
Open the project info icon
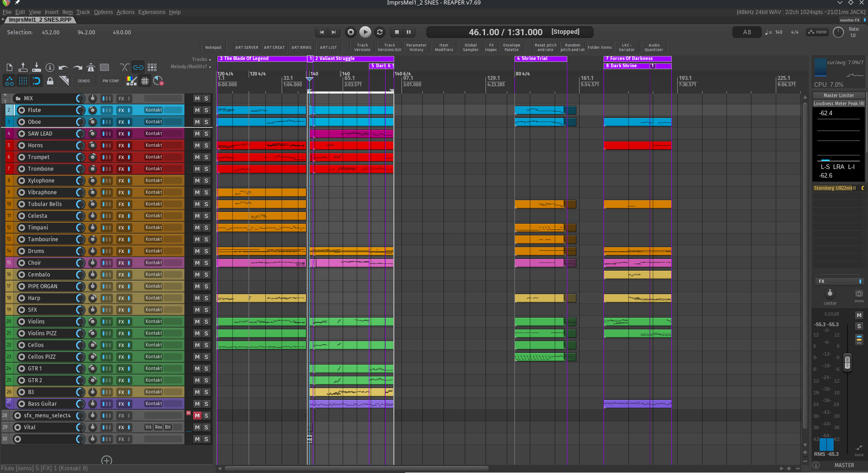pos(50,68)
